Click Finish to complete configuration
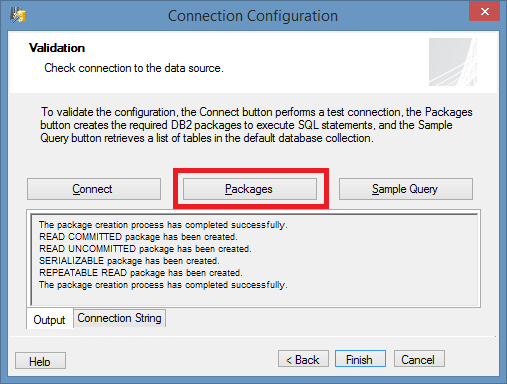 [x=360, y=360]
